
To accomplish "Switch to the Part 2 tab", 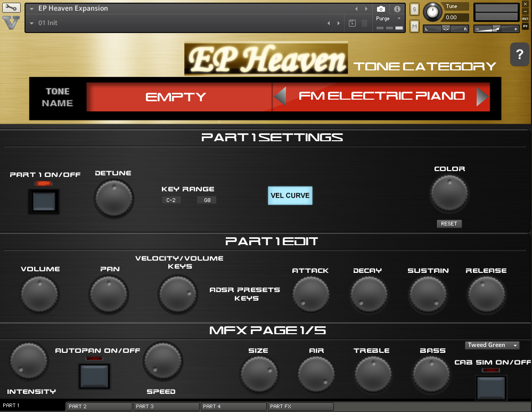I will pos(99,406).
